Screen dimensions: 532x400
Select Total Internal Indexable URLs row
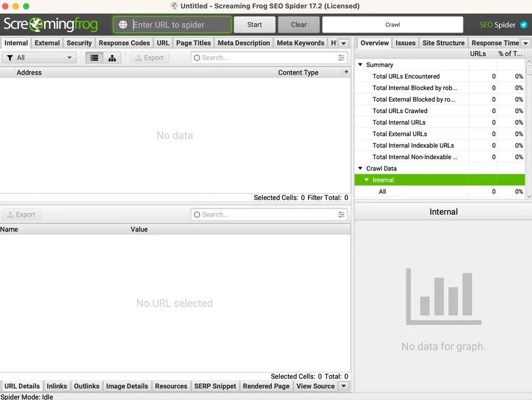click(440, 146)
